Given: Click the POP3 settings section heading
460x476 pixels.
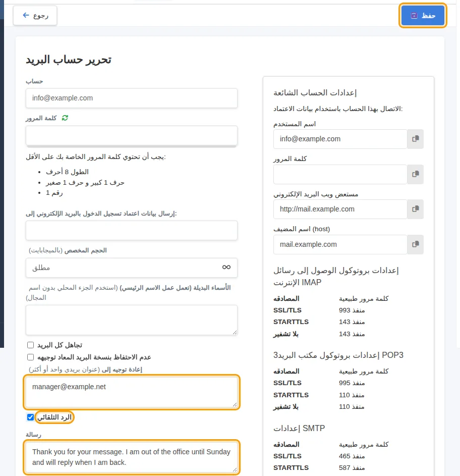Looking at the screenshot, I should pos(338,355).
